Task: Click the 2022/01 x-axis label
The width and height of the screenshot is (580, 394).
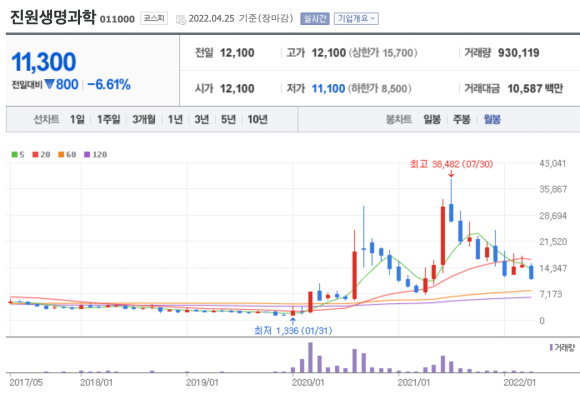Action: coord(519,382)
